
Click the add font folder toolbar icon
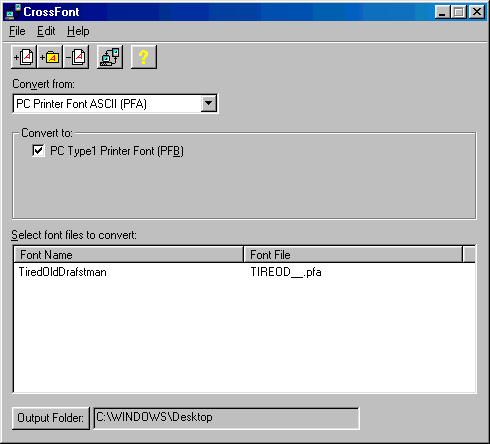point(50,57)
